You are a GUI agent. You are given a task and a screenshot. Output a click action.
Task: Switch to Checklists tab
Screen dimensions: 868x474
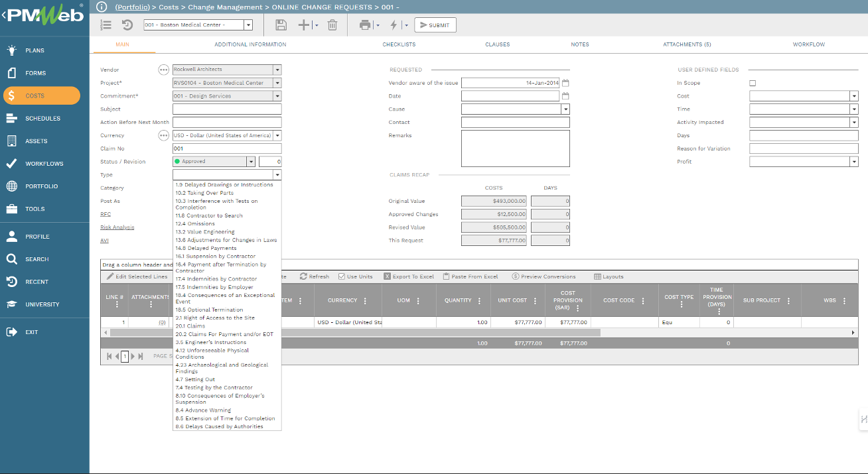point(399,44)
